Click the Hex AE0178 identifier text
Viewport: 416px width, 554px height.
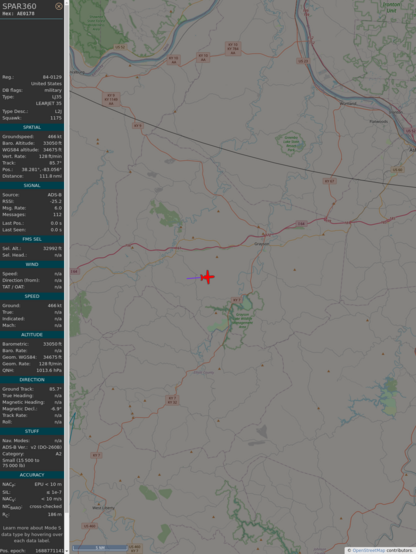[18, 13]
